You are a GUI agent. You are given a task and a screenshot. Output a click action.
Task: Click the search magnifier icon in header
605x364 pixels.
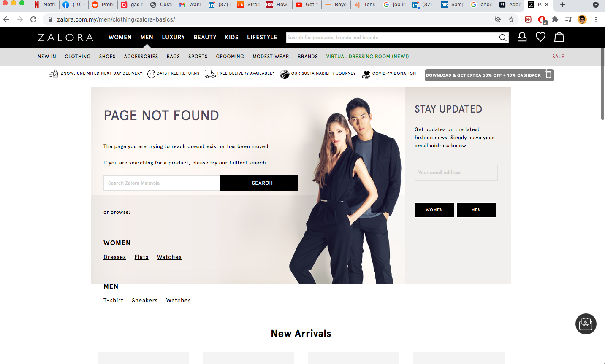click(x=503, y=38)
